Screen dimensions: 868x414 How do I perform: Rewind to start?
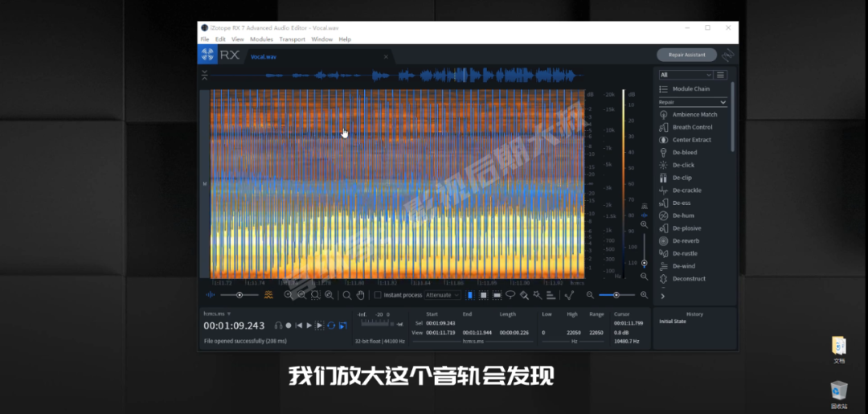298,326
